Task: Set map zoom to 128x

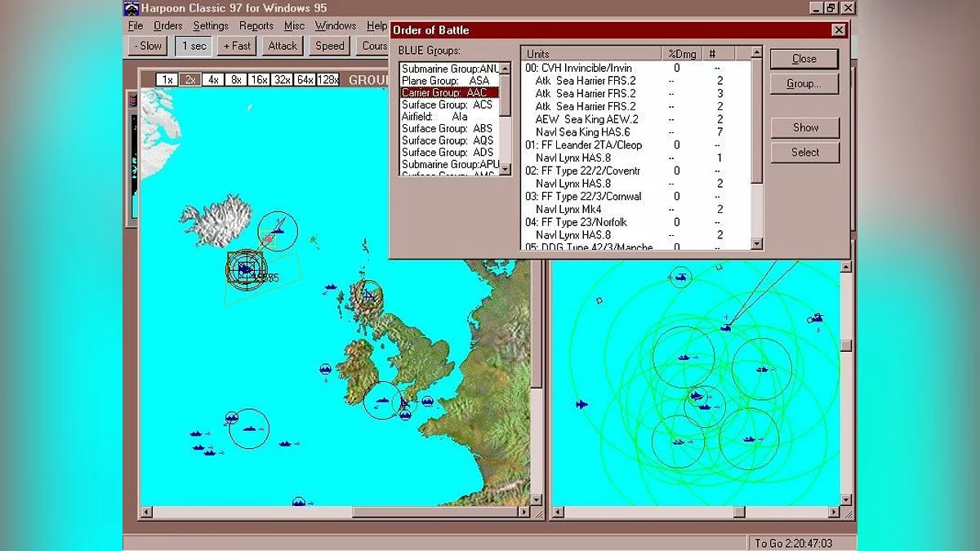Action: coord(329,79)
